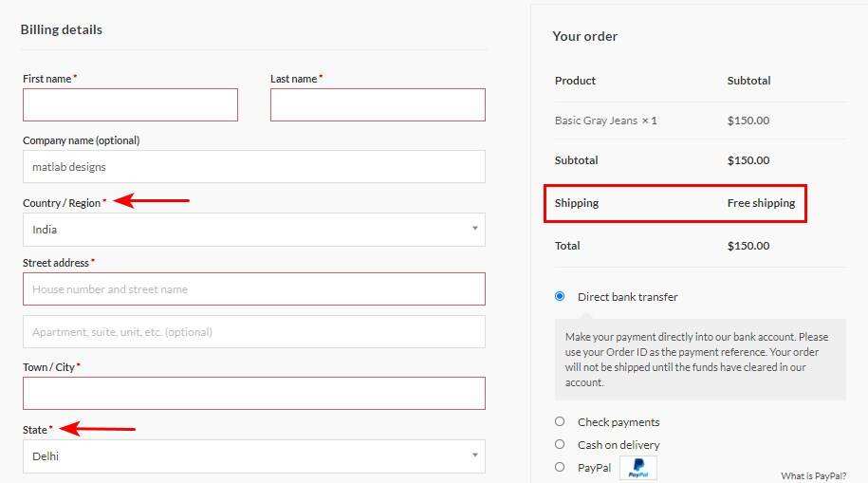Click the Basic Gray Jeans product name
Image resolution: width=868 pixels, height=483 pixels.
click(596, 121)
